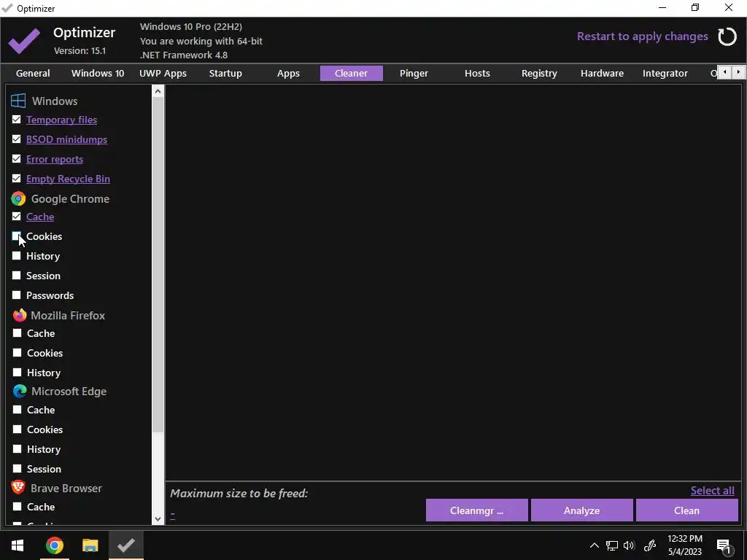747x560 pixels.
Task: Check the Chrome History checkbox
Action: (17, 256)
